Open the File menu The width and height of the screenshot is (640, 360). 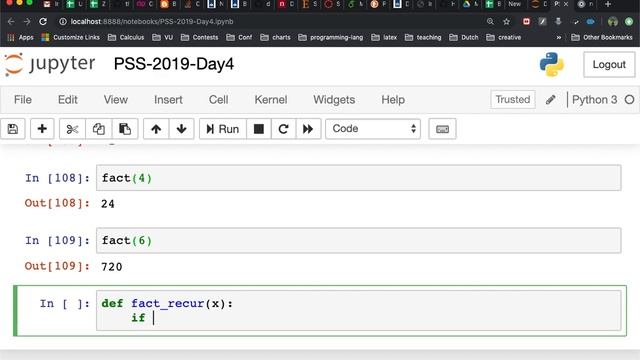point(23,100)
